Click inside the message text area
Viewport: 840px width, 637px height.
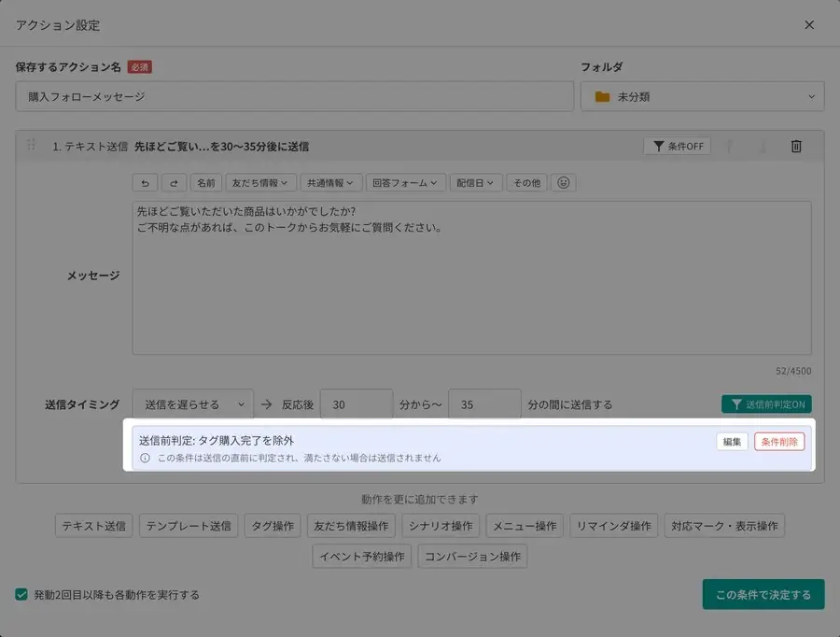[472, 277]
